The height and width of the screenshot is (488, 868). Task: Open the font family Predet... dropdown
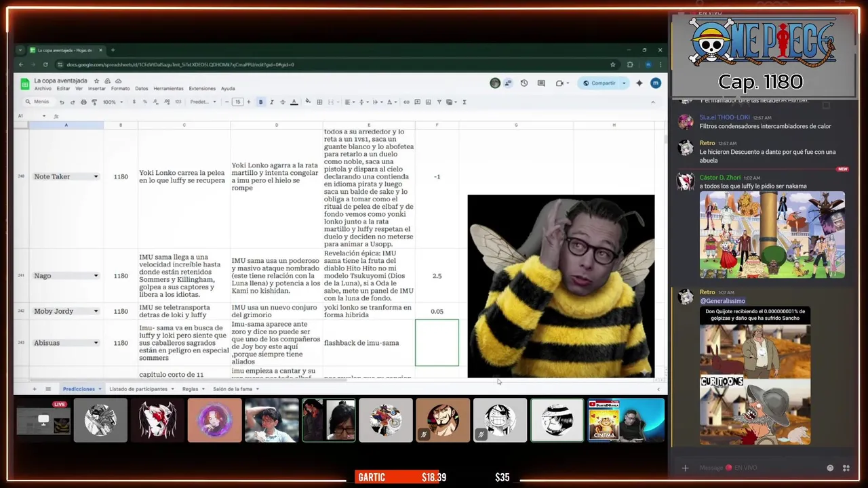click(x=203, y=102)
